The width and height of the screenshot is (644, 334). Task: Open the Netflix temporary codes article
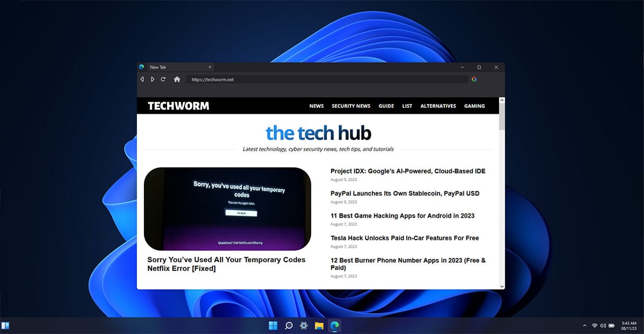tap(226, 264)
